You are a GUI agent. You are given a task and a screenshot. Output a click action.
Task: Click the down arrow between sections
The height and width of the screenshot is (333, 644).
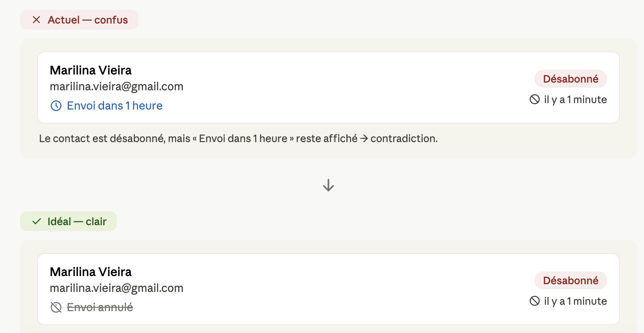click(x=328, y=185)
